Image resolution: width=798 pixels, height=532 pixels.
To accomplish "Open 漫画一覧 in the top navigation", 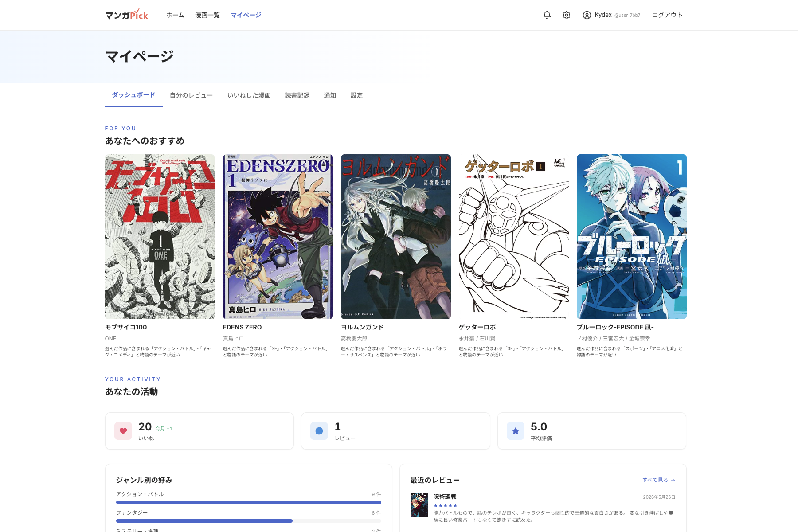I will [207, 15].
